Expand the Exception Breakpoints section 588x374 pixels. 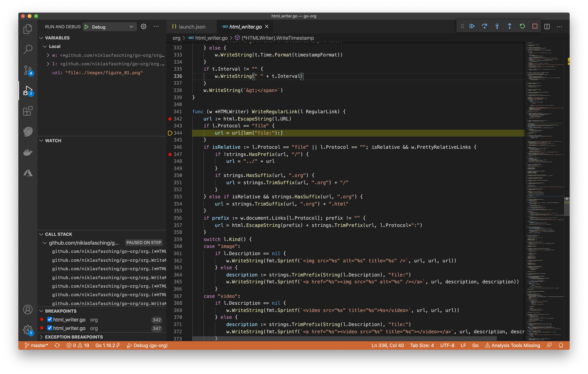(x=41, y=337)
